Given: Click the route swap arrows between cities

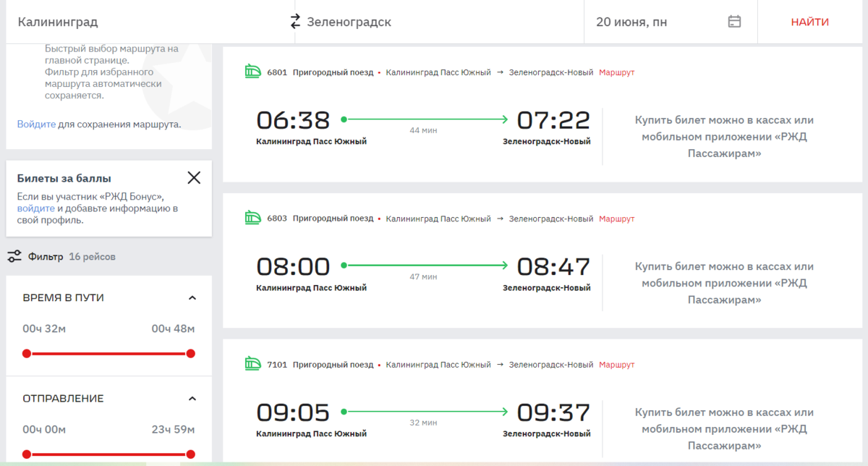Looking at the screenshot, I should coord(294,22).
